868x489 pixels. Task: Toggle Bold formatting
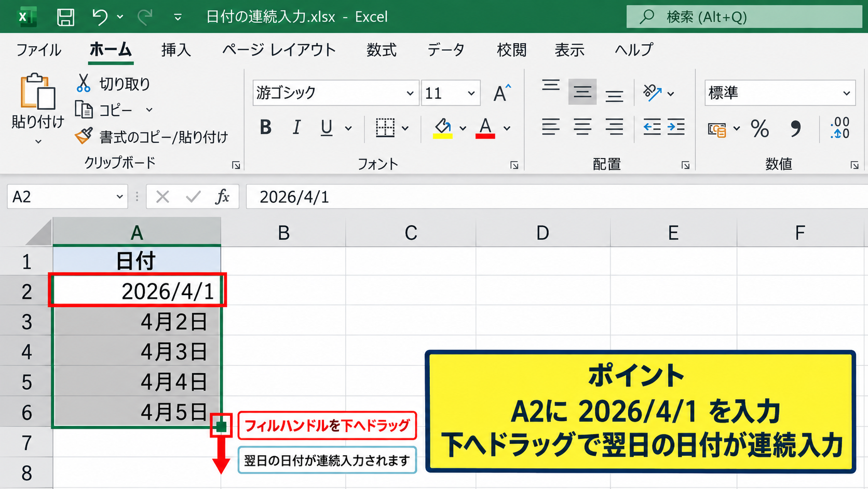pos(266,127)
